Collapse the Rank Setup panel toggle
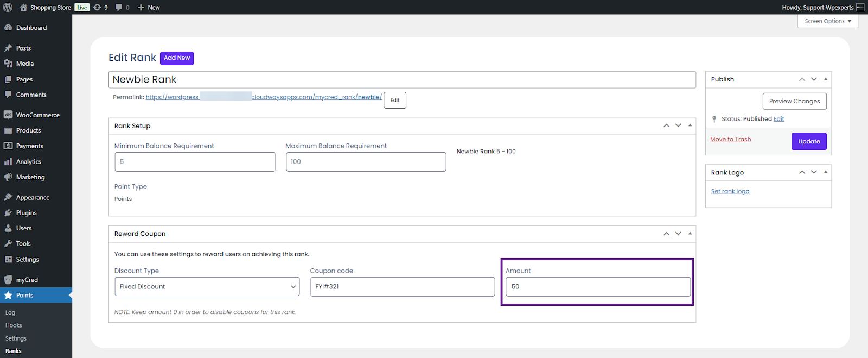Screen dimensions: 868x358 (x=690, y=125)
